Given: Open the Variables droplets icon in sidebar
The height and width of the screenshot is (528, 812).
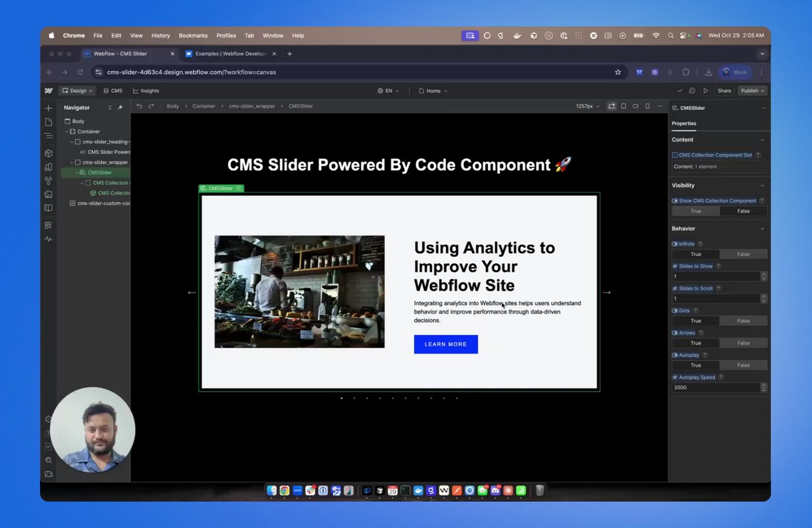Looking at the screenshot, I should coord(48,181).
